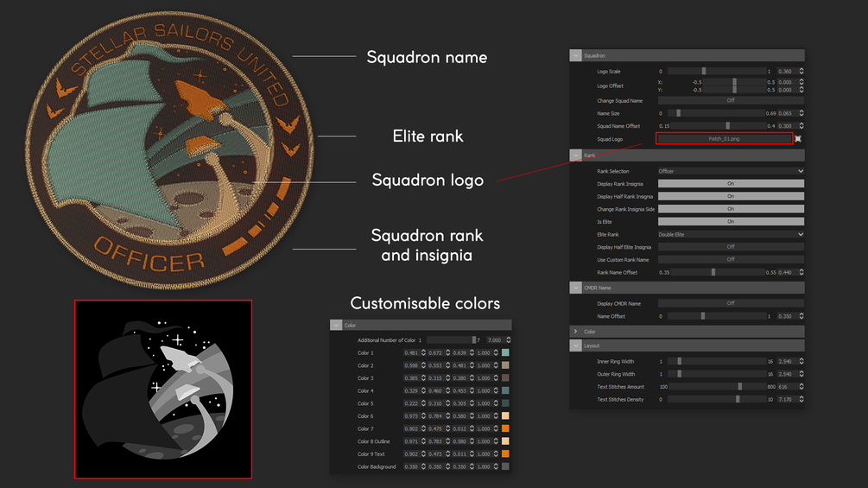
Task: Click the Inner Ring Width value stepper
Action: tap(801, 361)
